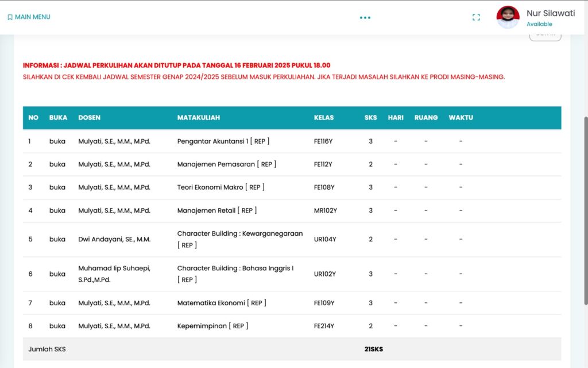The width and height of the screenshot is (588, 368).
Task: Click class code UR104Y
Action: (x=325, y=239)
